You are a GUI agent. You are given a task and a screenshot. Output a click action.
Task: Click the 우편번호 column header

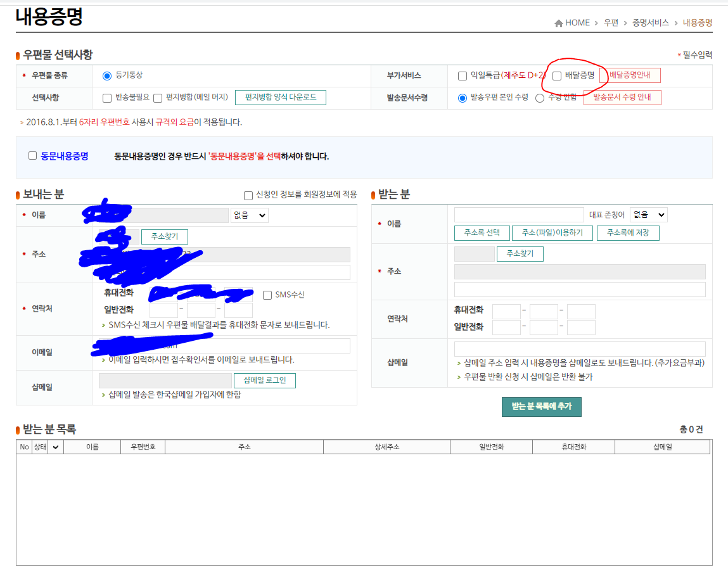point(143,447)
